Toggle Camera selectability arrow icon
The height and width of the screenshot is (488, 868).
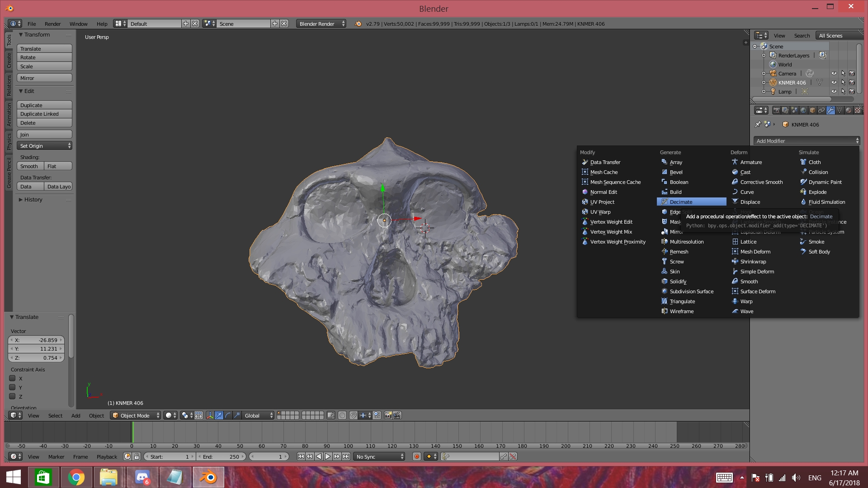pyautogui.click(x=843, y=73)
